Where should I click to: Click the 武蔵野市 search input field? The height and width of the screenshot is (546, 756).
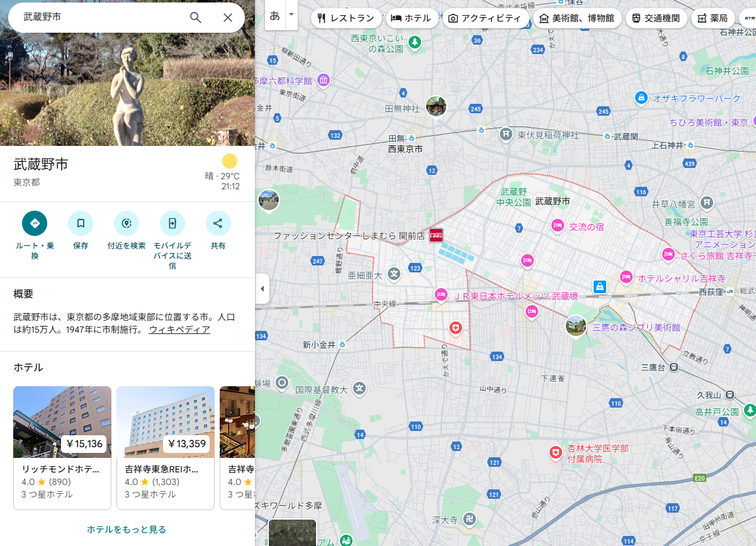point(101,18)
